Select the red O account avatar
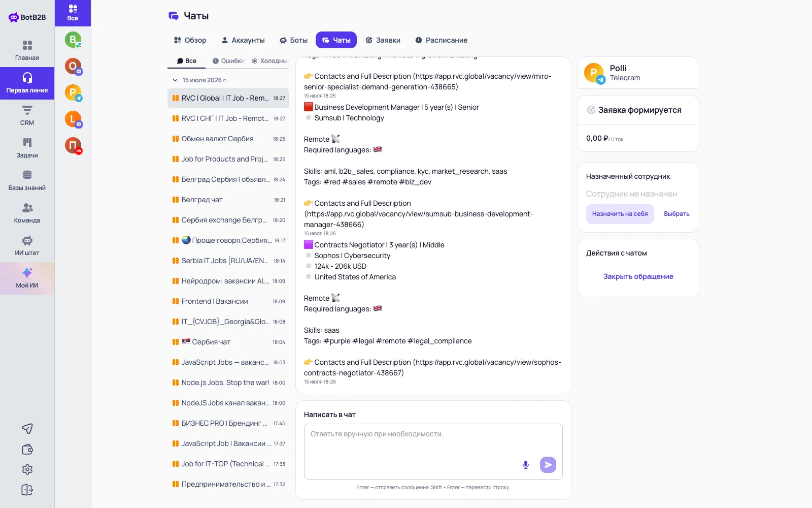Viewport: 812px width, 508px height. point(73,66)
